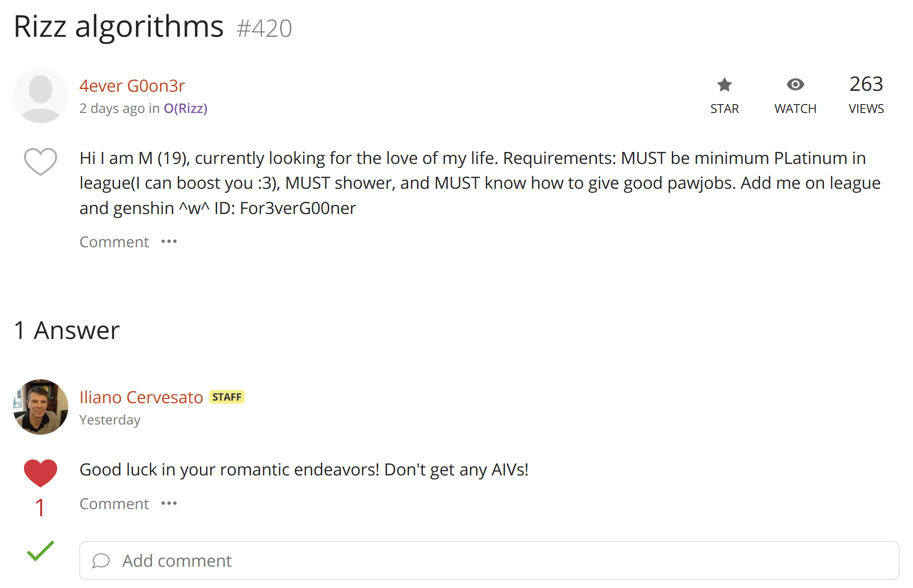The height and width of the screenshot is (588, 913).
Task: Watch the Rizz algorithms thread
Action: [x=796, y=85]
